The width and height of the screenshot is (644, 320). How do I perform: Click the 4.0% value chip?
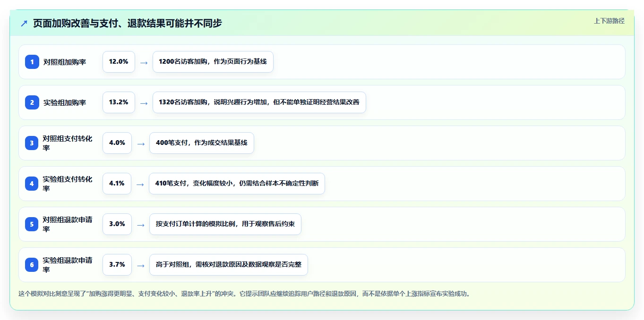click(117, 143)
